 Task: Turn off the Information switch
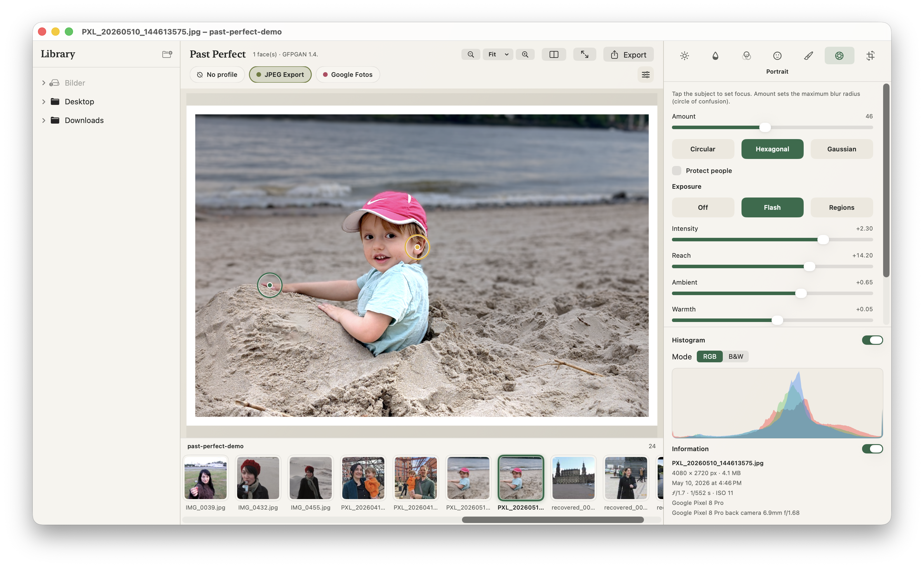point(872,448)
